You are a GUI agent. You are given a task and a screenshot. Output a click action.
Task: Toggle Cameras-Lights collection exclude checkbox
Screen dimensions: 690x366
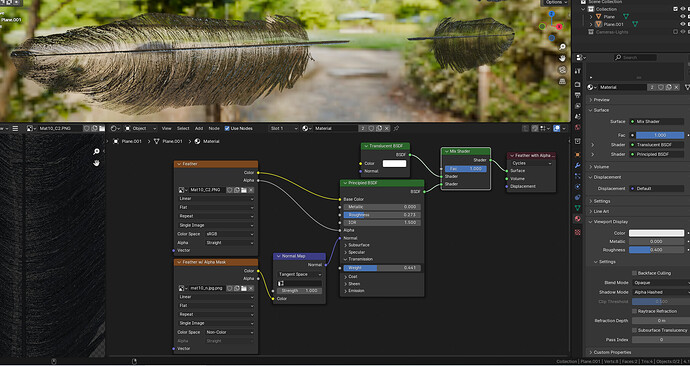tap(675, 32)
